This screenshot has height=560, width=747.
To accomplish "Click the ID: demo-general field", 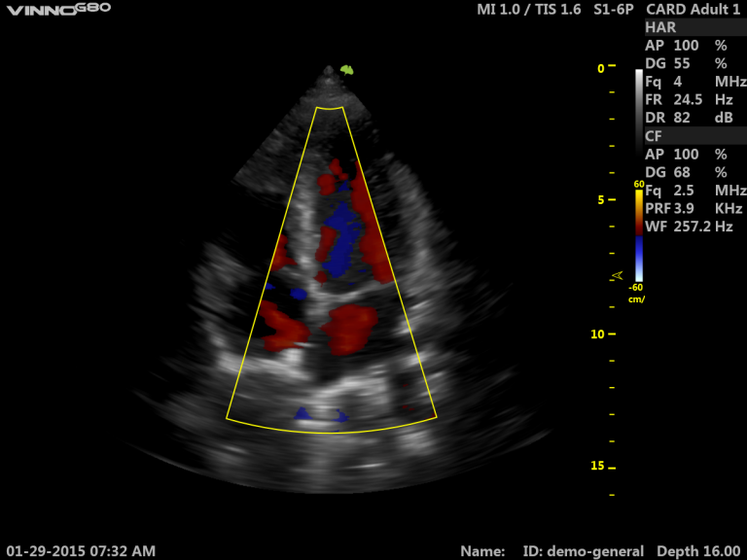I will point(584,551).
